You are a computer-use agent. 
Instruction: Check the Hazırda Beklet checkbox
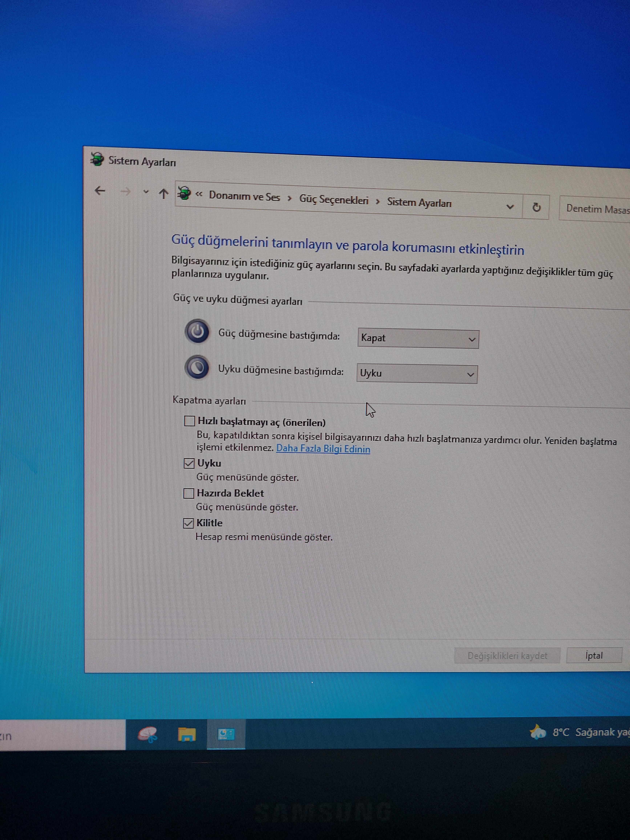(188, 493)
